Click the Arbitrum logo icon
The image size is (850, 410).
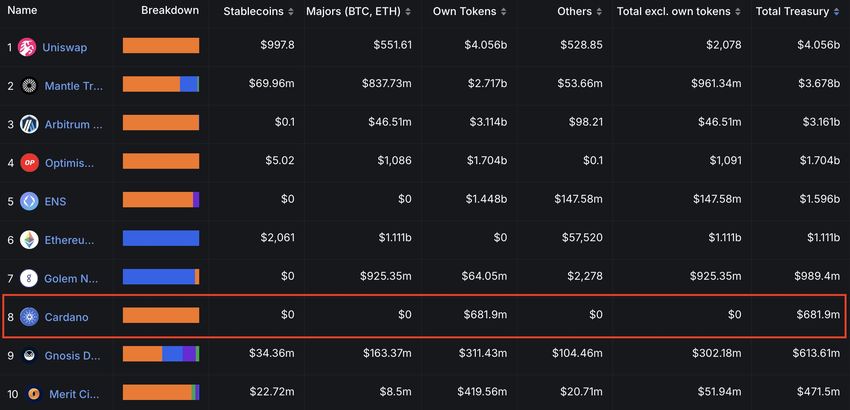pos(29,125)
